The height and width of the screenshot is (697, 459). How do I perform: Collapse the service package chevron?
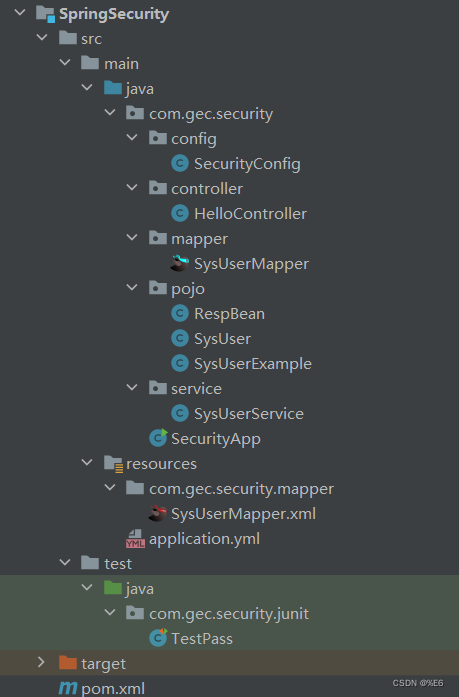pos(132,387)
